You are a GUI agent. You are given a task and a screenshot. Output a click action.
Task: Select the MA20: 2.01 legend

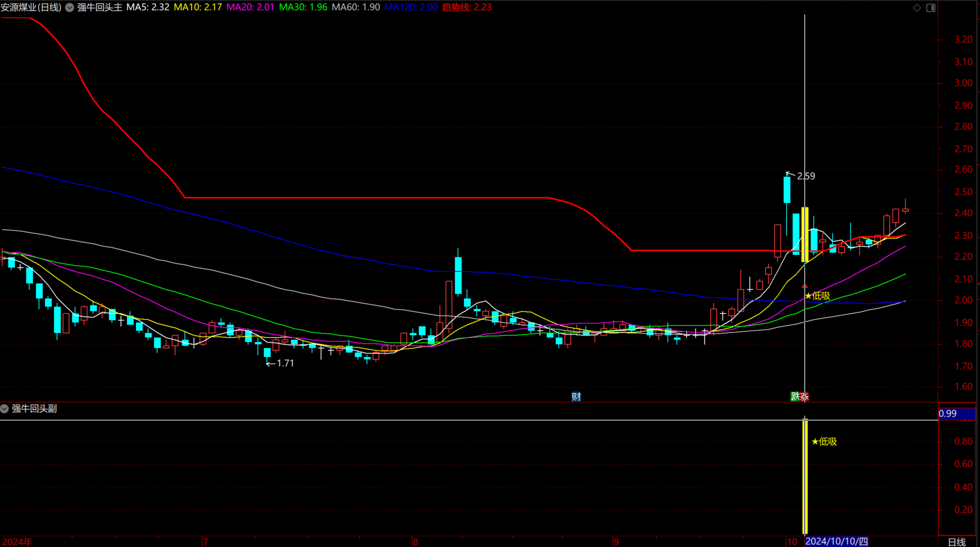[x=250, y=8]
